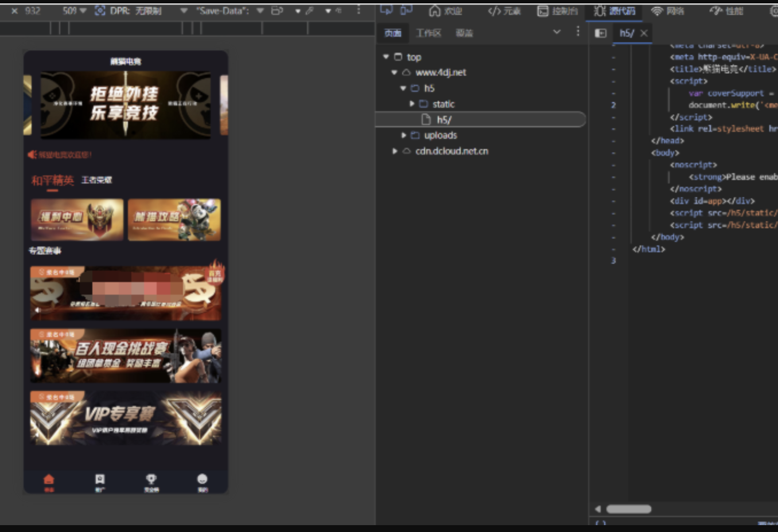
Task: Expand the static folder
Action: [x=412, y=104]
